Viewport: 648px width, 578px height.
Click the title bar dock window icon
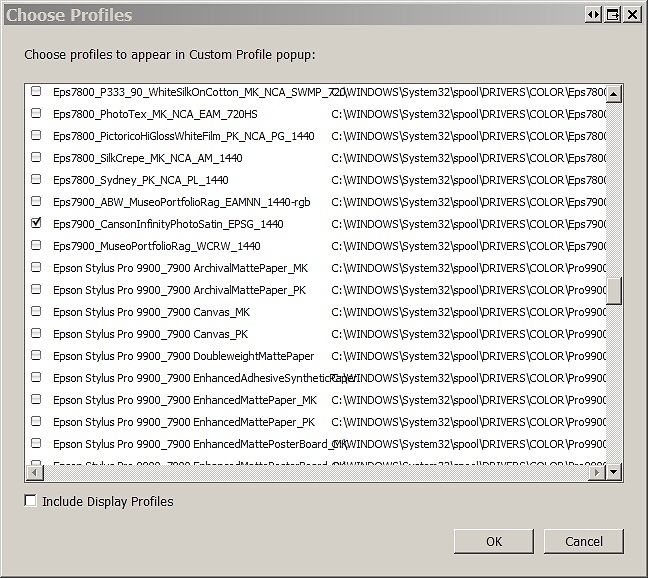point(613,15)
